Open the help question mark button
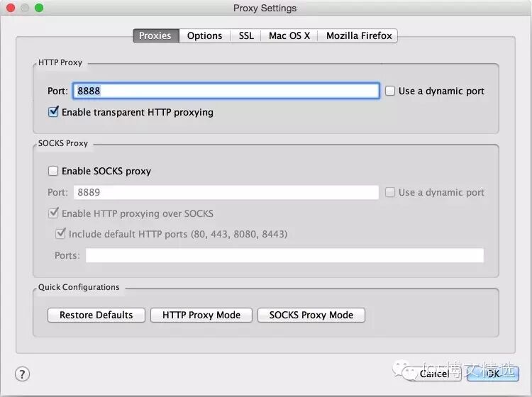Viewport: 532px width, 397px height. pos(23,374)
